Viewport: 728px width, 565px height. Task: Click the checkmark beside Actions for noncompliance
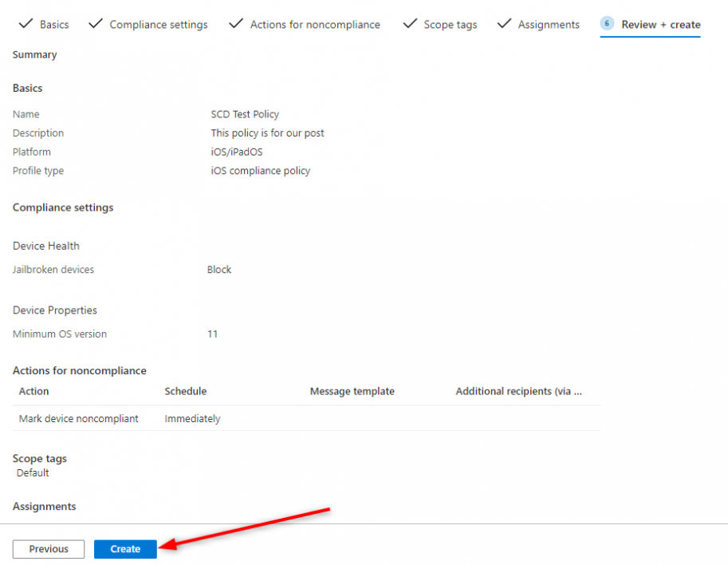coord(235,24)
